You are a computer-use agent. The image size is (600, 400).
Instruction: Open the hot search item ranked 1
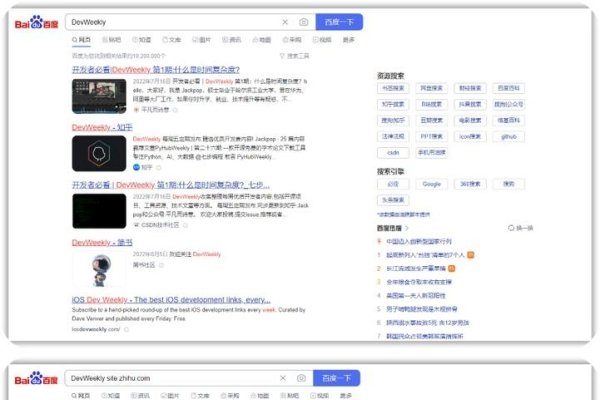[x=425, y=255]
